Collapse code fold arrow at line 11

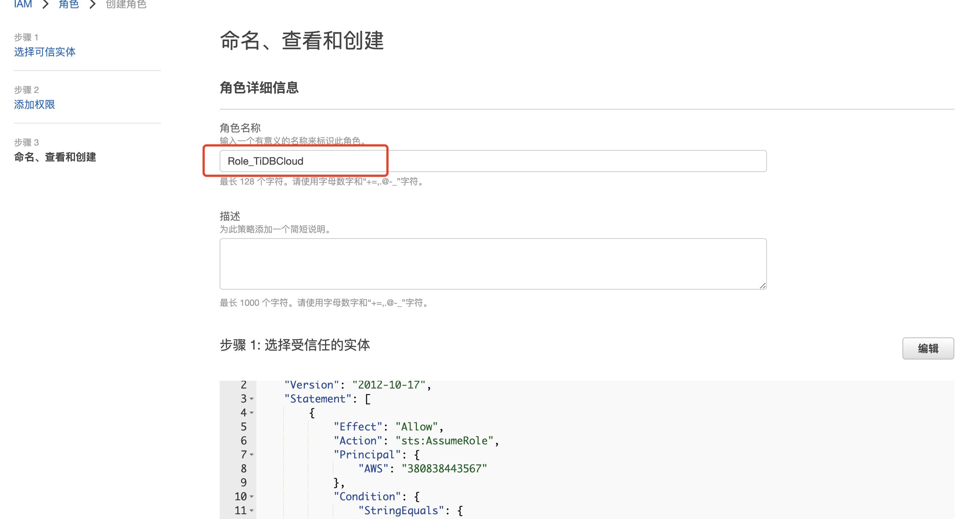tap(252, 511)
